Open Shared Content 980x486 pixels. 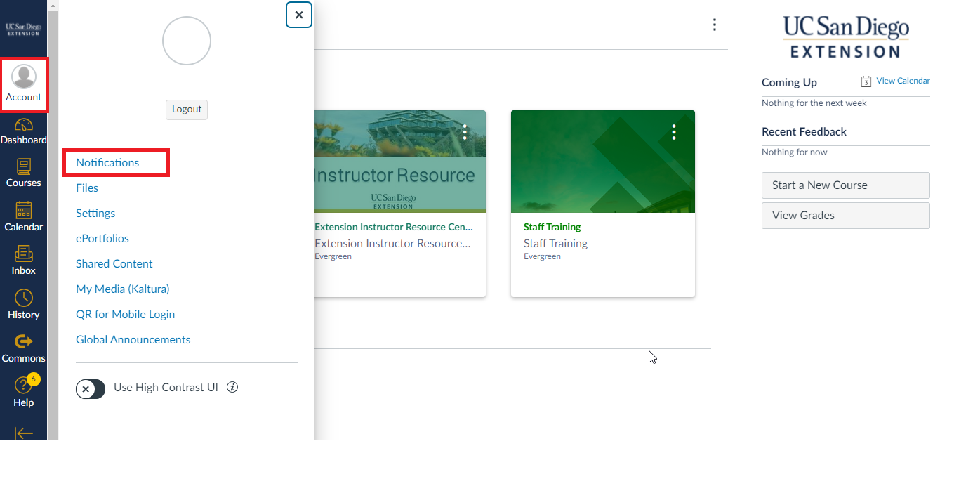[x=114, y=263]
